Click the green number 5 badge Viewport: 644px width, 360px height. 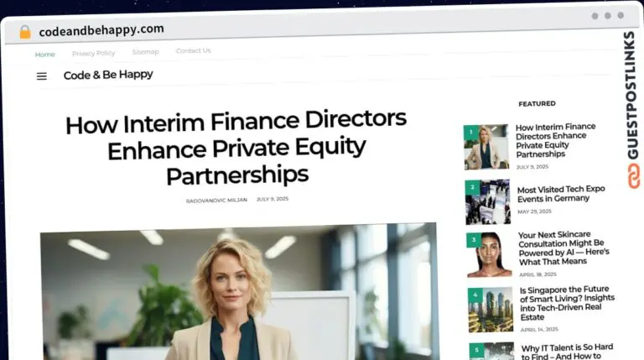point(476,350)
